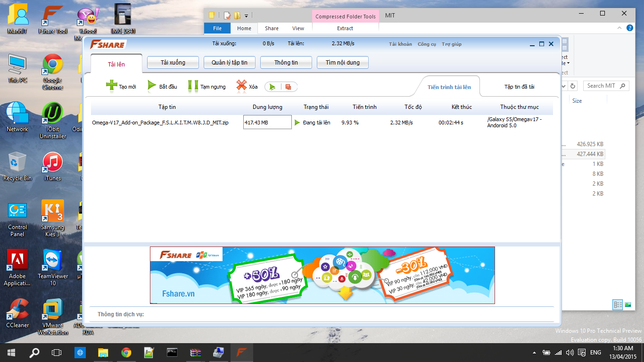Click the Tập tin column header
Image resolution: width=644 pixels, height=362 pixels.
[167, 107]
